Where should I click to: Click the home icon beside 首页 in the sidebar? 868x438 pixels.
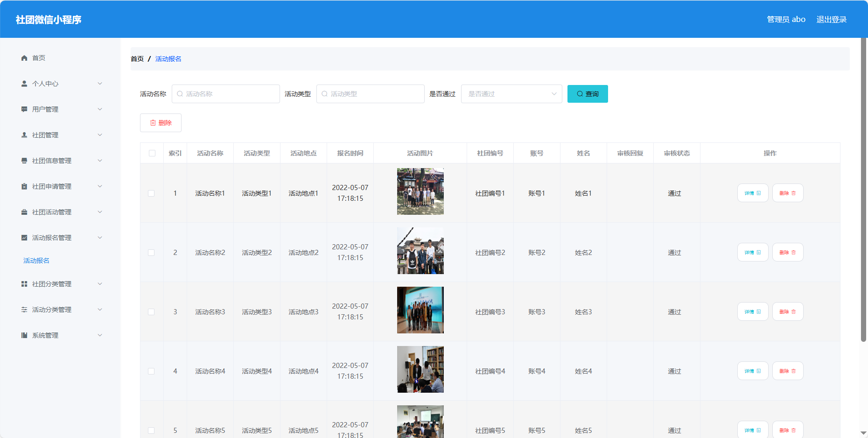(24, 58)
